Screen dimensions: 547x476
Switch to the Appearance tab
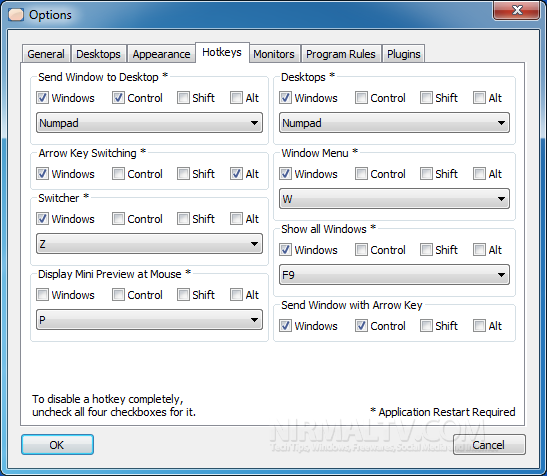click(x=161, y=54)
